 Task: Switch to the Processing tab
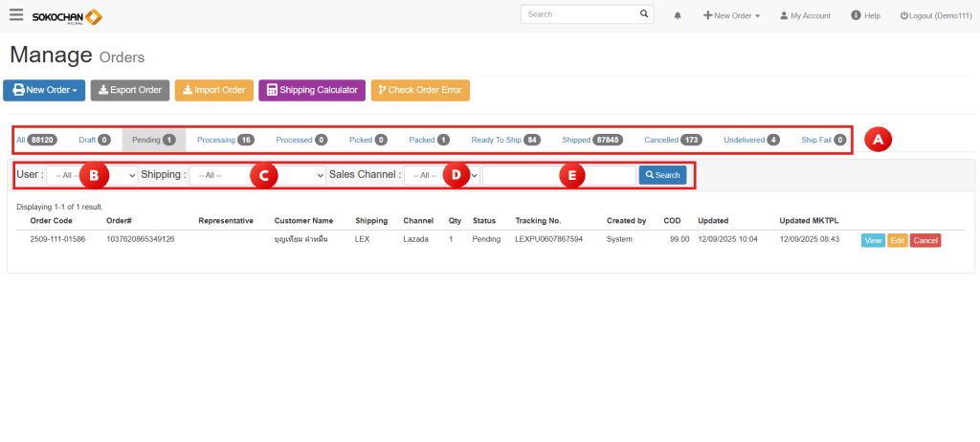pyautogui.click(x=225, y=140)
